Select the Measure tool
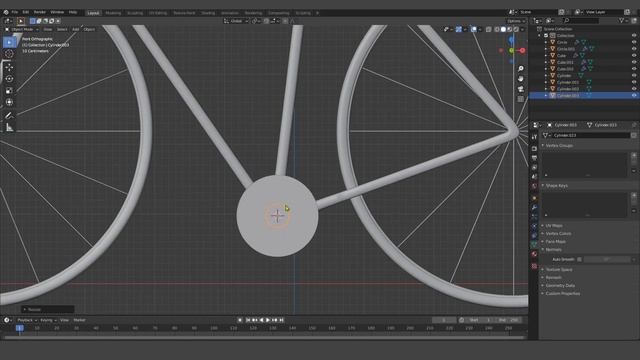The image size is (640, 360). (x=9, y=128)
